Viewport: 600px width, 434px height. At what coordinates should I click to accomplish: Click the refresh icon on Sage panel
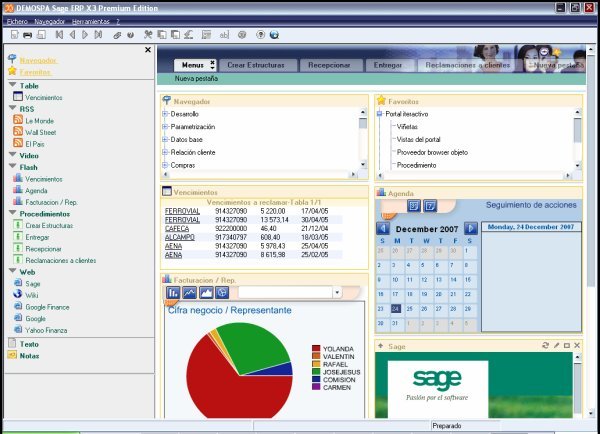tap(545, 345)
